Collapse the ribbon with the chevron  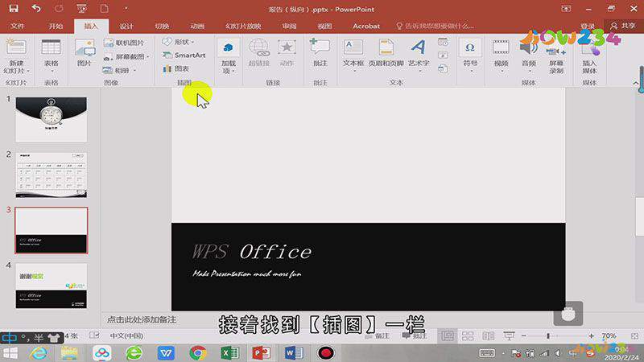[635, 83]
